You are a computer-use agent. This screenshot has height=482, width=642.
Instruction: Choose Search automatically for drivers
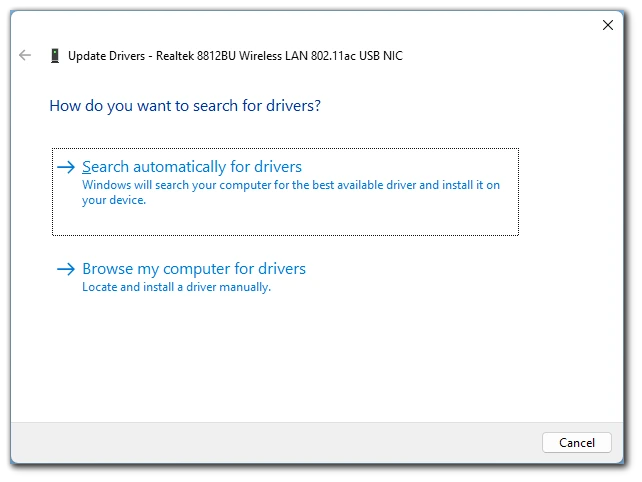click(x=285, y=192)
